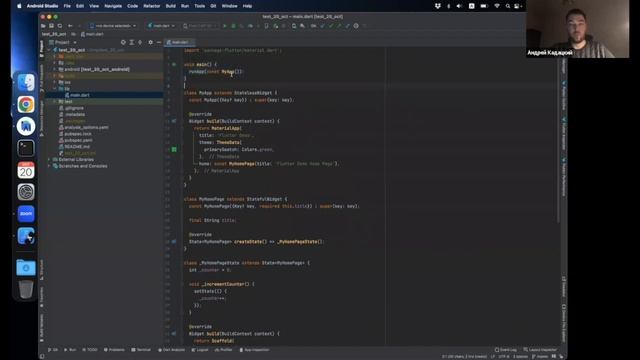This screenshot has width=640, height=360.
Task: Open the Project view dropdown
Action: coord(63,42)
